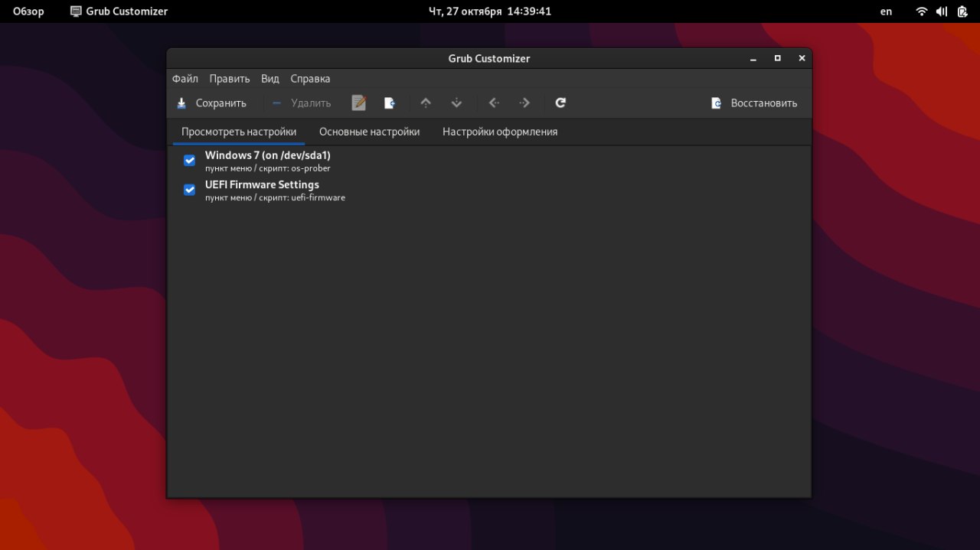Screen dimensions: 980x550
Task: Uncheck the UEFI Firmware Settings checkbox
Action: (x=189, y=190)
